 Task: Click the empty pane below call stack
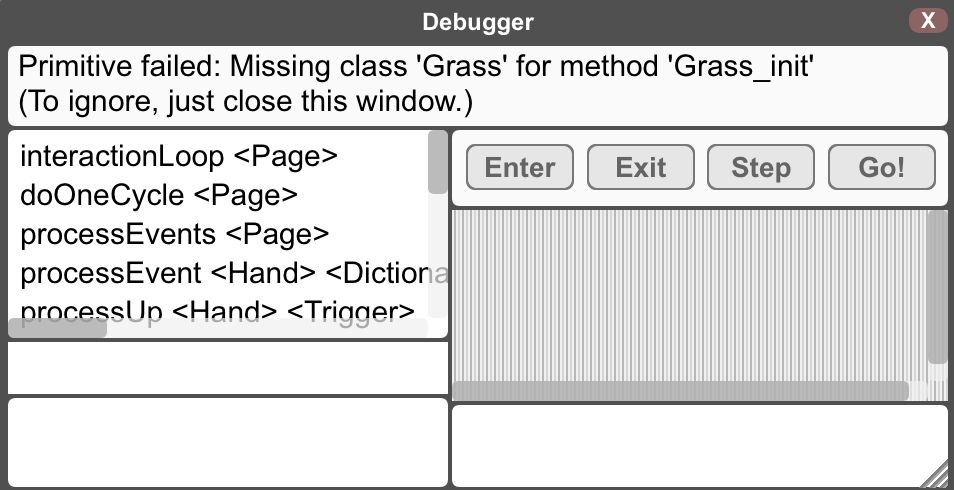228,368
